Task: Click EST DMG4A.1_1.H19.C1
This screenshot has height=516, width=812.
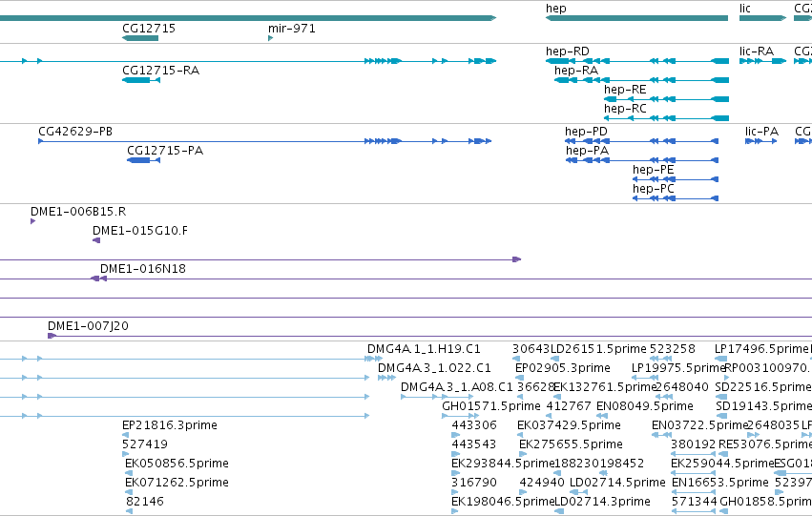Action: pyautogui.click(x=424, y=349)
